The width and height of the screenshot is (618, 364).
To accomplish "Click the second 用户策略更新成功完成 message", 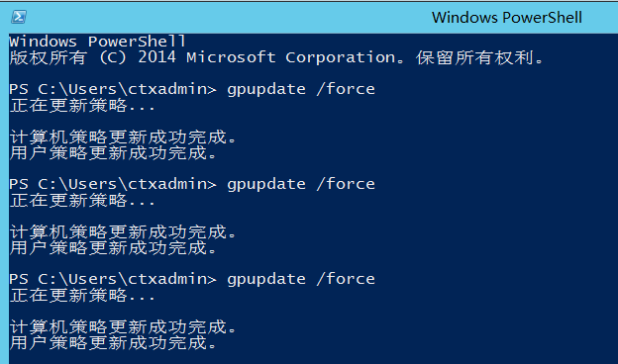I will point(113,248).
